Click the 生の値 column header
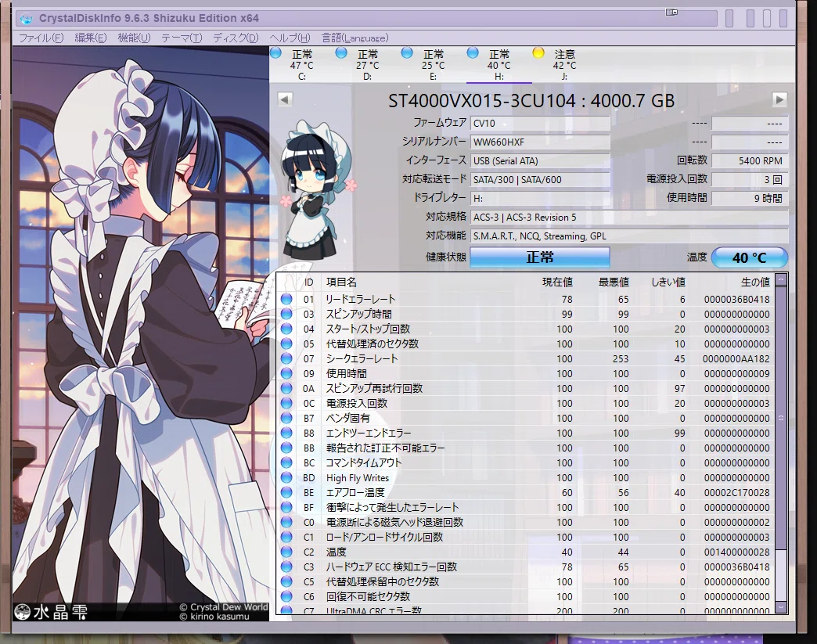Viewport: 817px width, 644px height. 755,282
